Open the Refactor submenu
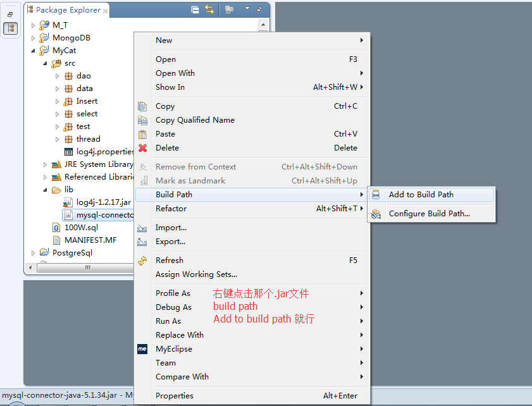The height and width of the screenshot is (406, 532). pos(252,209)
